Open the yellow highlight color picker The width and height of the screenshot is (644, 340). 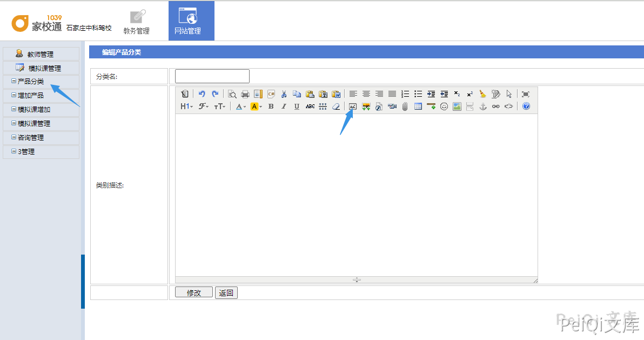click(x=256, y=106)
